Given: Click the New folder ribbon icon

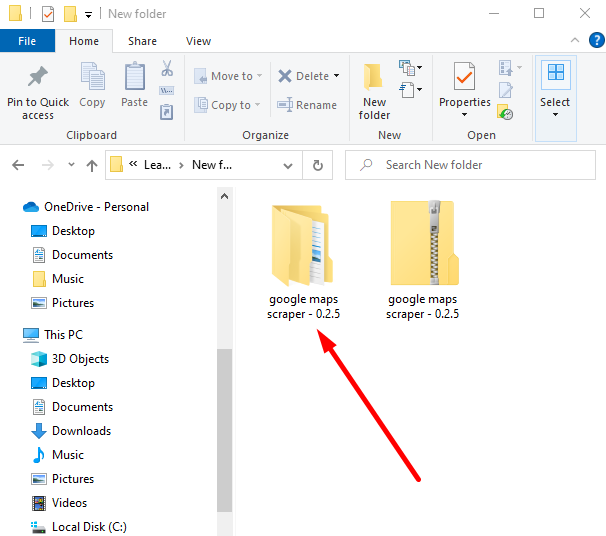Looking at the screenshot, I should click(373, 77).
